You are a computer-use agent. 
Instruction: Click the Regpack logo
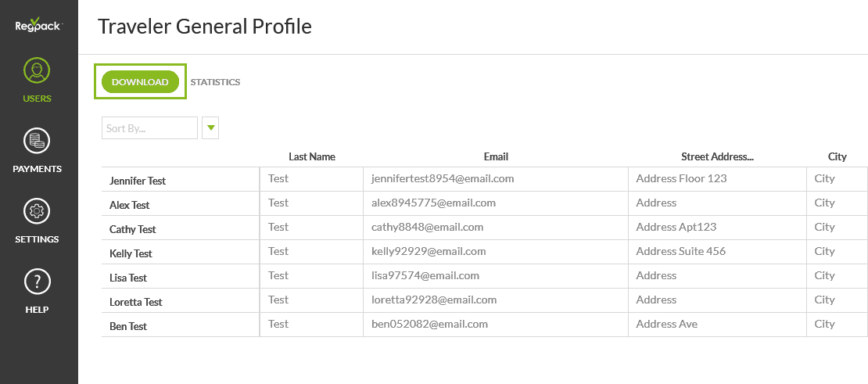coord(38,25)
